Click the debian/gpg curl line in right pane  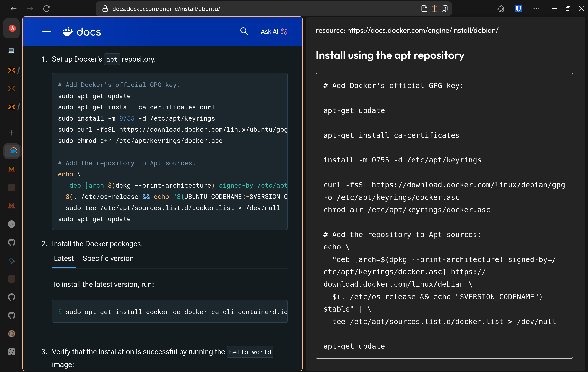[x=444, y=191]
